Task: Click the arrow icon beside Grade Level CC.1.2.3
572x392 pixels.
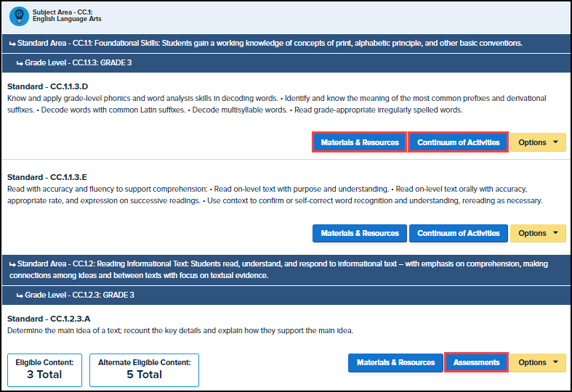Action: 20,295
